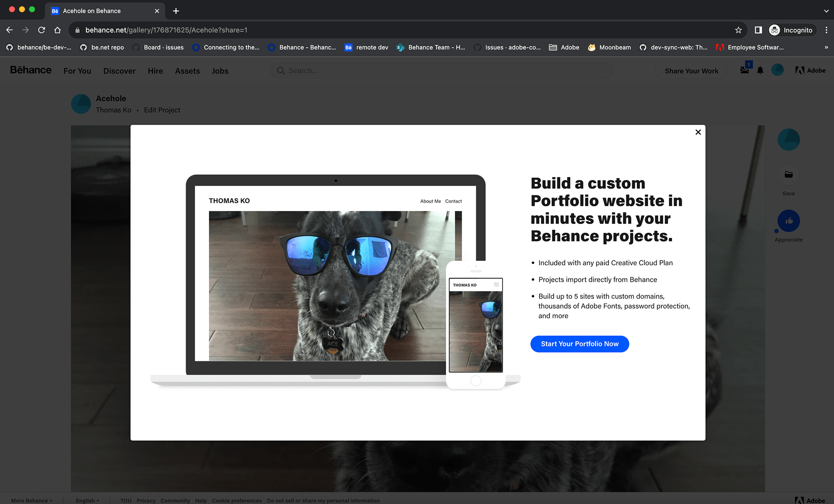Open a new browser tab
This screenshot has width=834, height=504.
click(176, 11)
